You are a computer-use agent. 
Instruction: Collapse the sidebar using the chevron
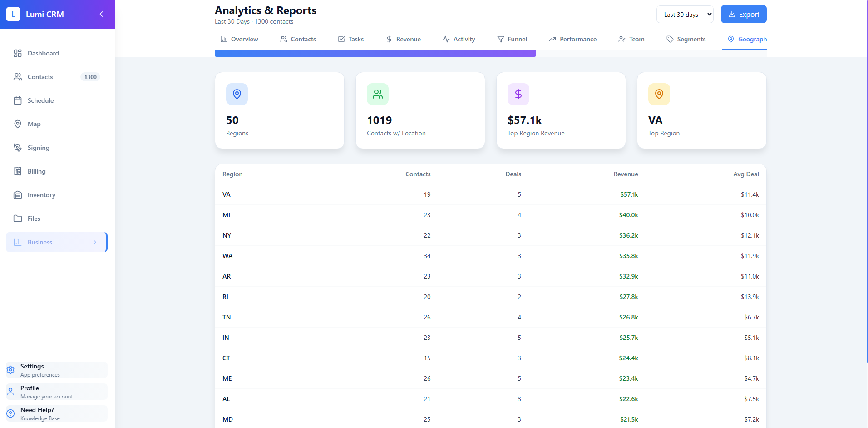coord(101,14)
